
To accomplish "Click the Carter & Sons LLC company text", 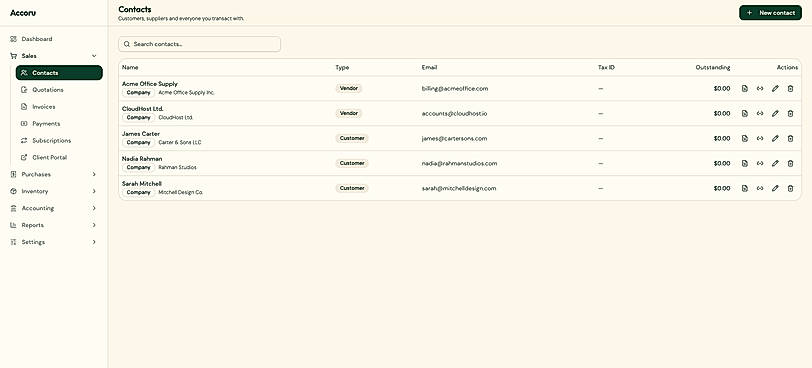I will point(180,142).
